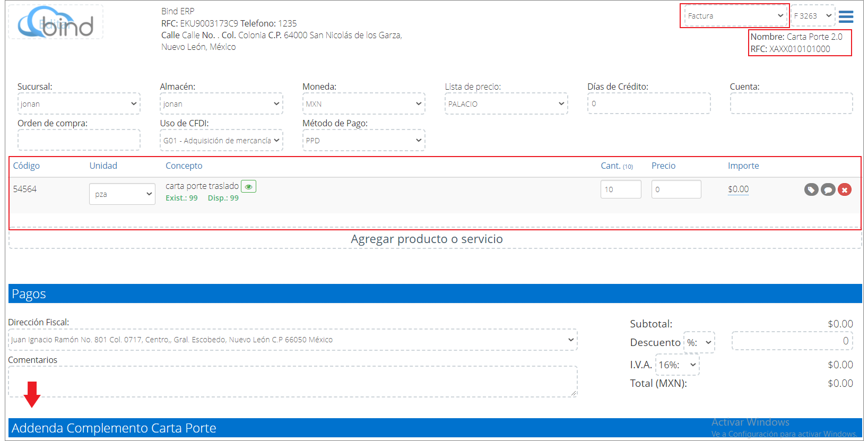Open the Método de Pago PPD dropdown
The width and height of the screenshot is (868, 441).
(x=364, y=140)
